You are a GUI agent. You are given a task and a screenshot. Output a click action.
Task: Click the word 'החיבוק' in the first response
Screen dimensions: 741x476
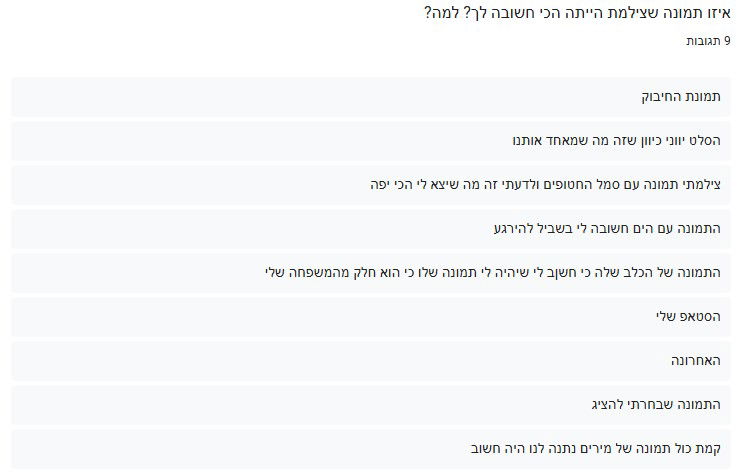[661, 97]
